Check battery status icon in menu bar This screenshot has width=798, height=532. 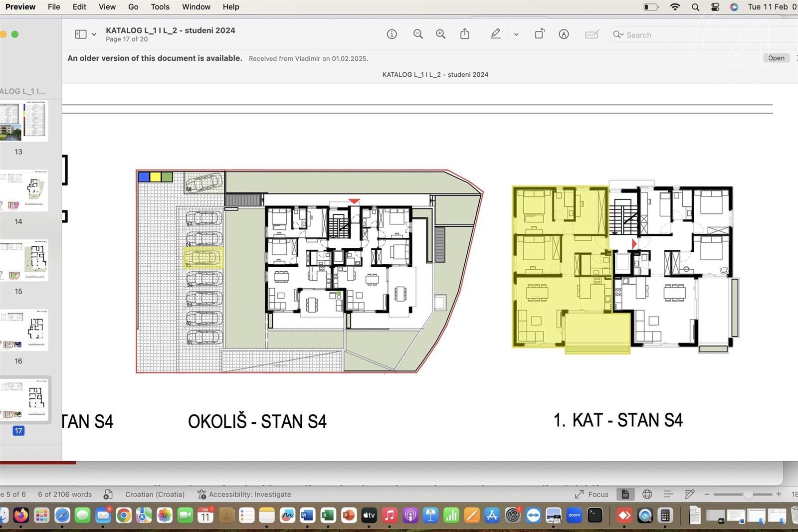tap(651, 7)
